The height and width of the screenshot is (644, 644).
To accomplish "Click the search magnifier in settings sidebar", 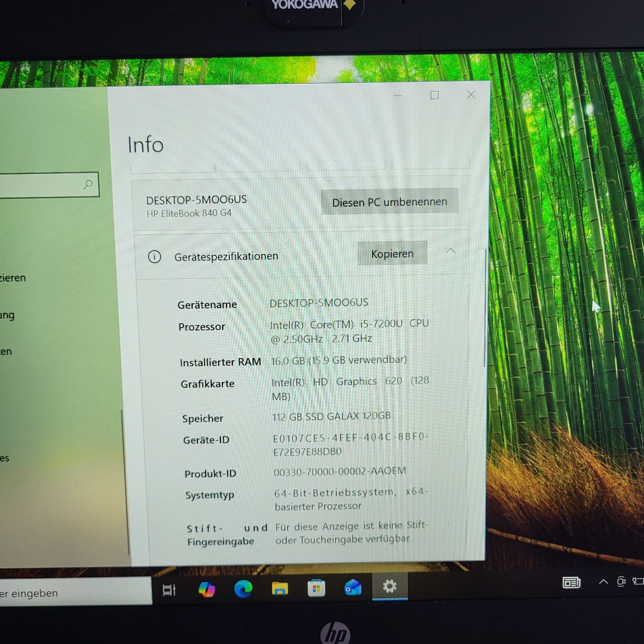I will tap(88, 185).
